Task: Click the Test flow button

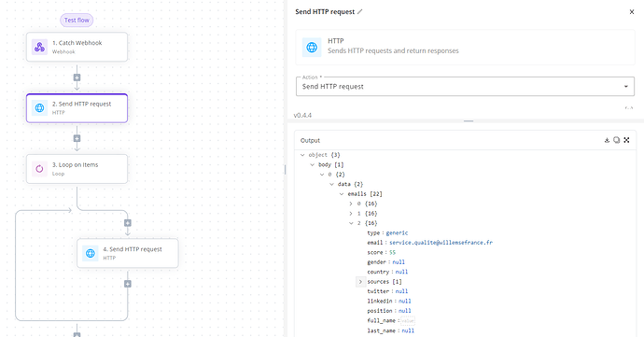Action: (x=77, y=21)
